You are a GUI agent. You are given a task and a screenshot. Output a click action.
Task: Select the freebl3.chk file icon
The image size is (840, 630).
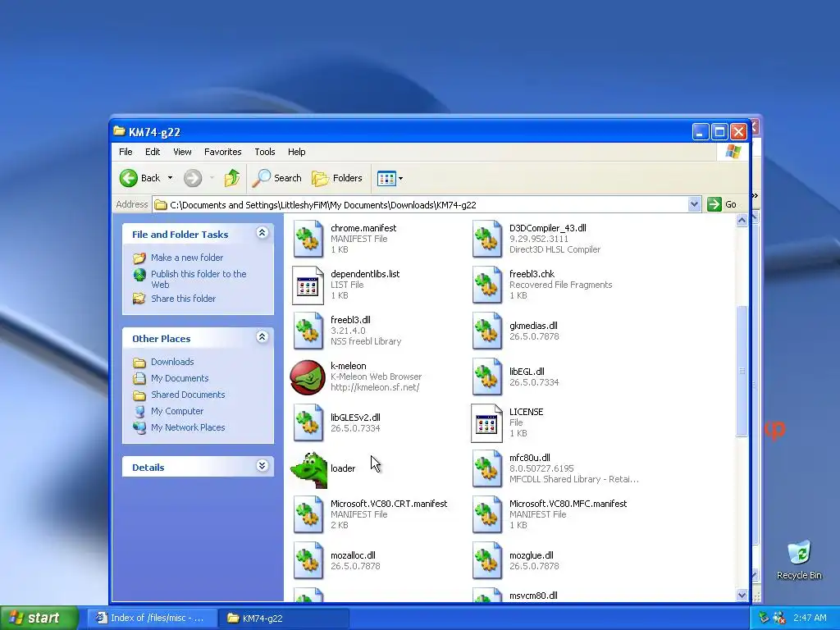[487, 285]
